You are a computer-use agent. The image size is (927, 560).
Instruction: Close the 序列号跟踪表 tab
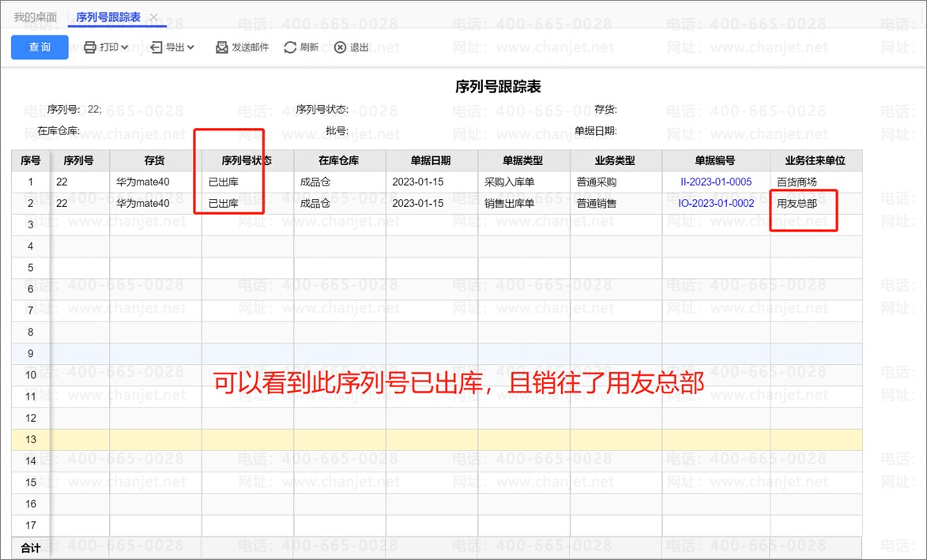pos(154,17)
